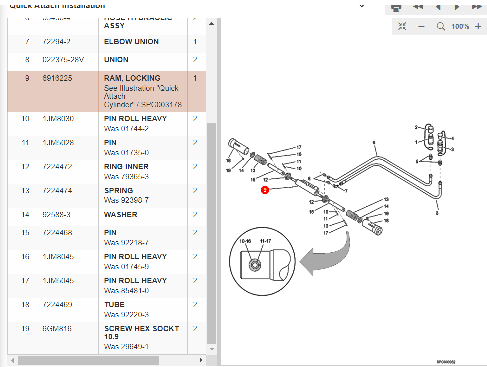Select the PIN part in row 15
The image size is (487, 367).
(110, 233)
